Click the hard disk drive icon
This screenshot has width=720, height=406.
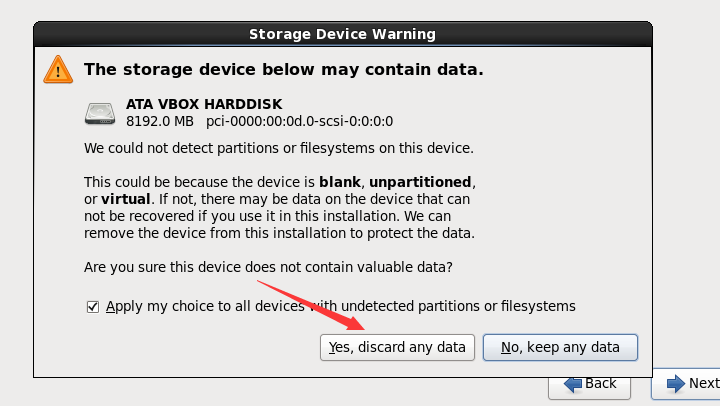coord(101,113)
